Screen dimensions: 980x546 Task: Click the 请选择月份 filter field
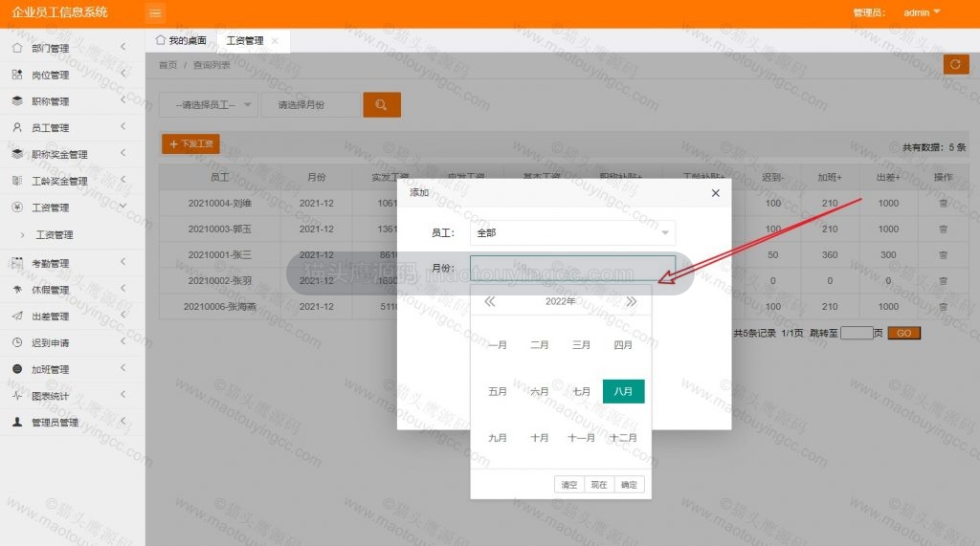[x=311, y=105]
